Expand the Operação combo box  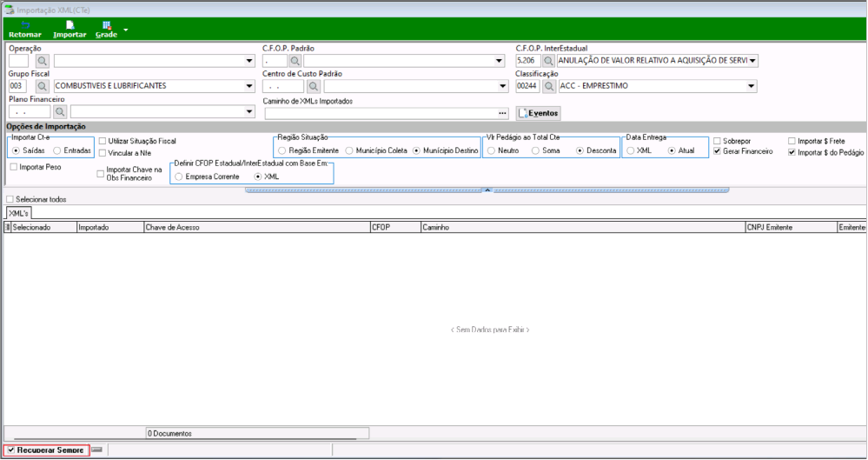pyautogui.click(x=249, y=61)
